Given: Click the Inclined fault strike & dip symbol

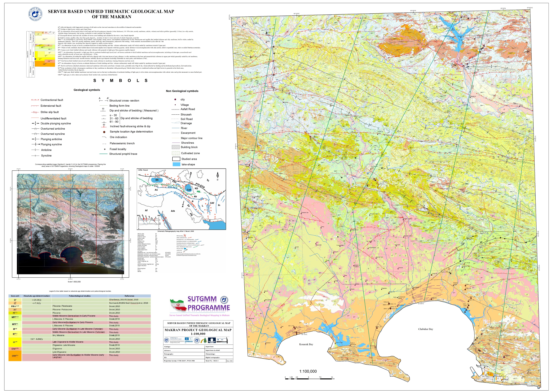Looking at the screenshot, I should [x=104, y=126].
